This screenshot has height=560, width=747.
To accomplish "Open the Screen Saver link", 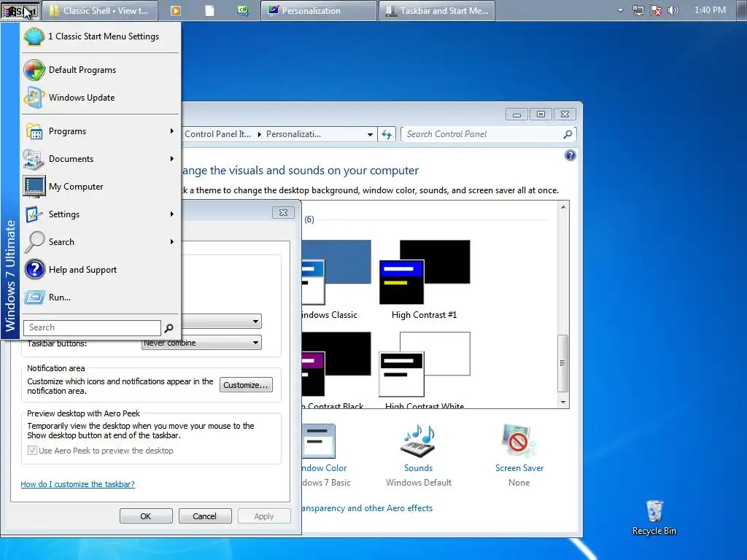I will [519, 468].
